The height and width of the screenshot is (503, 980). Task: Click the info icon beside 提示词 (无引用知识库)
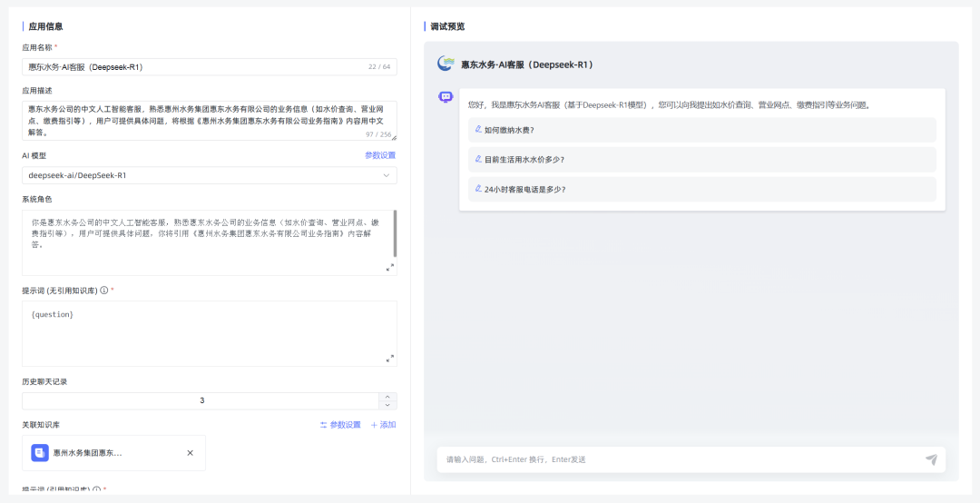point(104,291)
